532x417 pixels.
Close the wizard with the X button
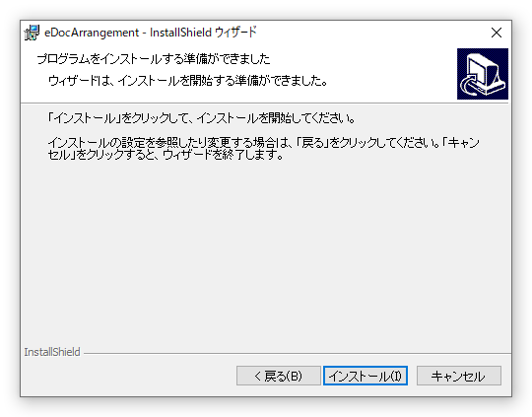tap(497, 33)
